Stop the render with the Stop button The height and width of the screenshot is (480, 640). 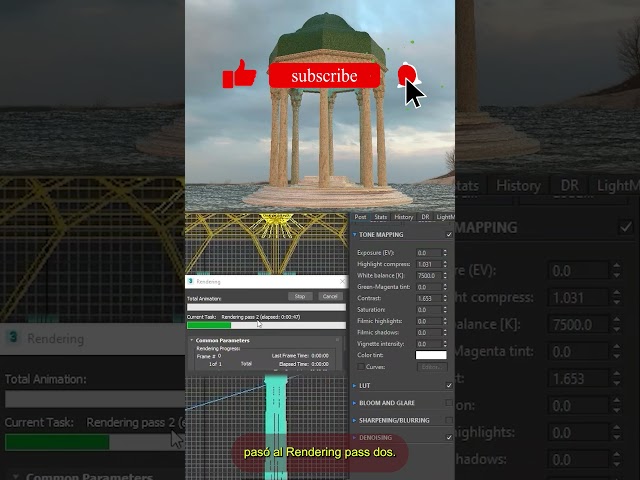tap(300, 296)
